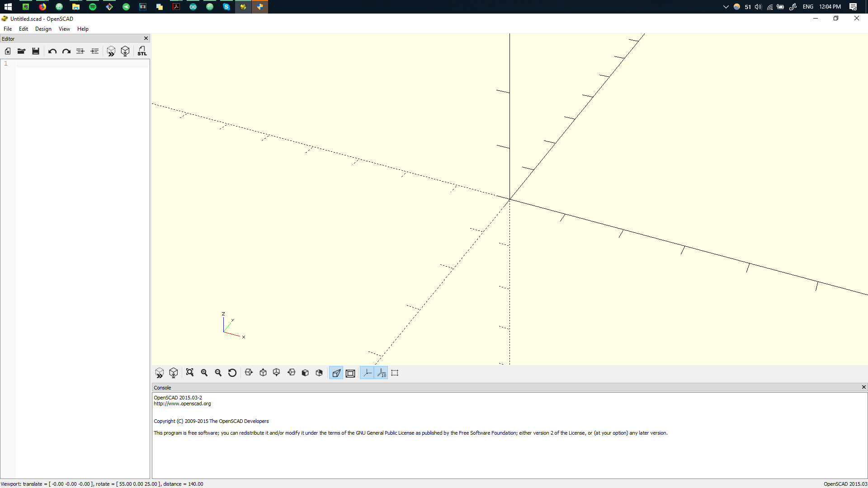Show hidden system tray icons
The width and height of the screenshot is (868, 488).
pyautogui.click(x=726, y=7)
